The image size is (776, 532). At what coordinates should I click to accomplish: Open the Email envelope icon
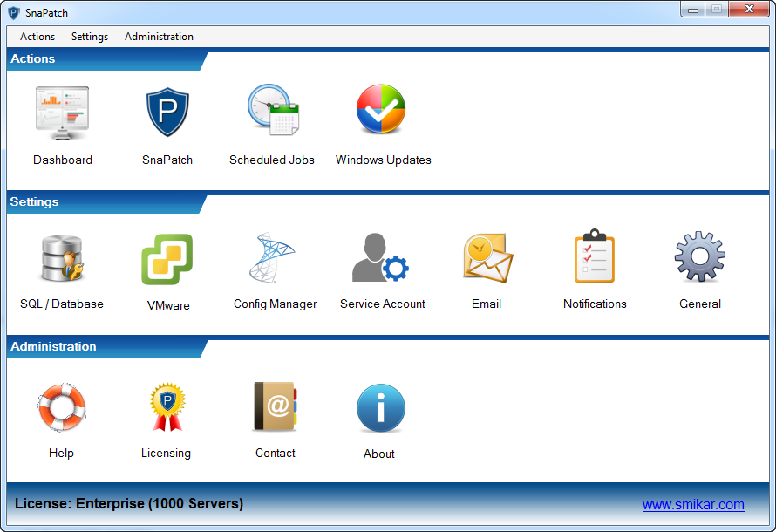click(487, 258)
